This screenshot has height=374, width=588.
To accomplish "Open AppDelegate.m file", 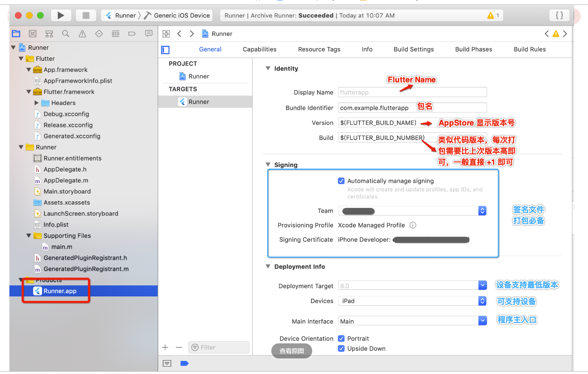I will pyautogui.click(x=66, y=180).
